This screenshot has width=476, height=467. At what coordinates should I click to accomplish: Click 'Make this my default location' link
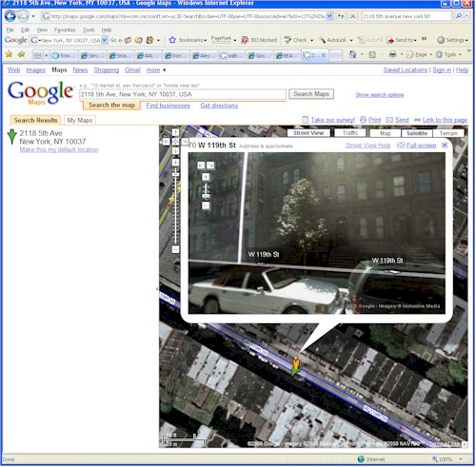click(59, 149)
